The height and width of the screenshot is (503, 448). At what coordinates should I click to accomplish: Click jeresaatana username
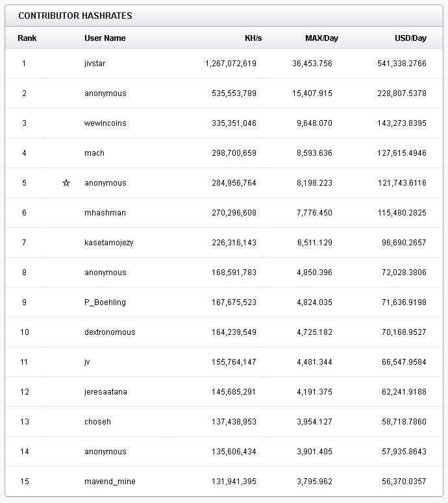pos(106,392)
